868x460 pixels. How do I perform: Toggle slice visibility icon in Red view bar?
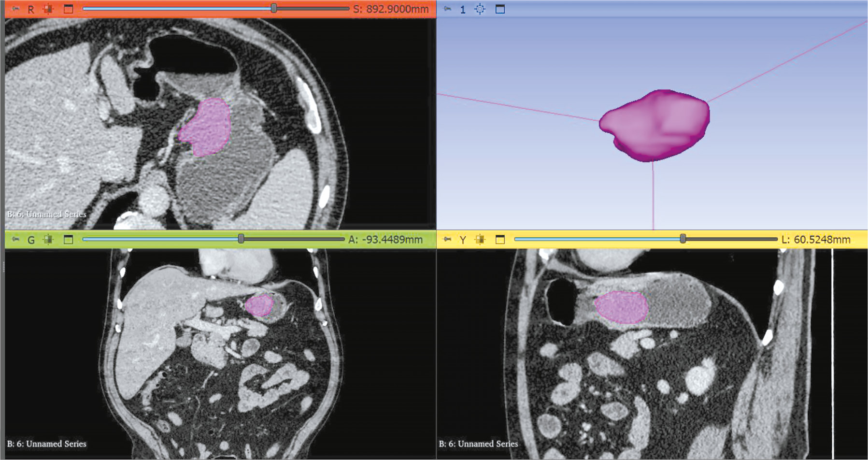(48, 9)
